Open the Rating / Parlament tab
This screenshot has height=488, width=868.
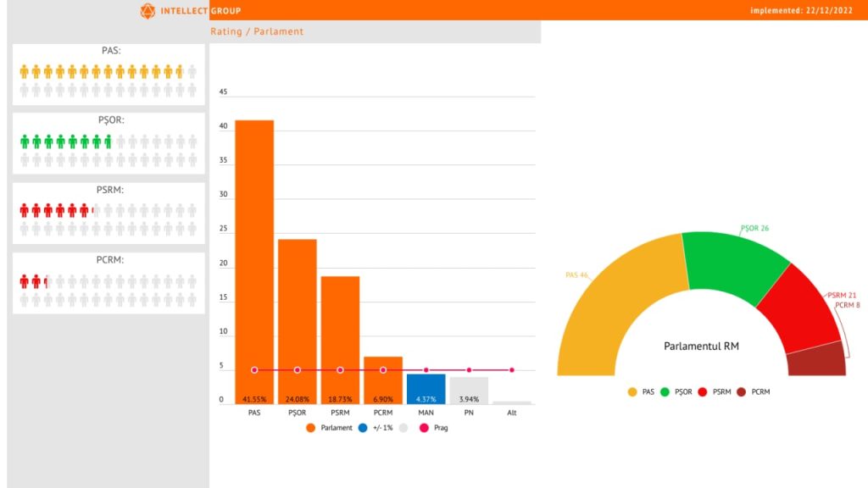point(257,31)
